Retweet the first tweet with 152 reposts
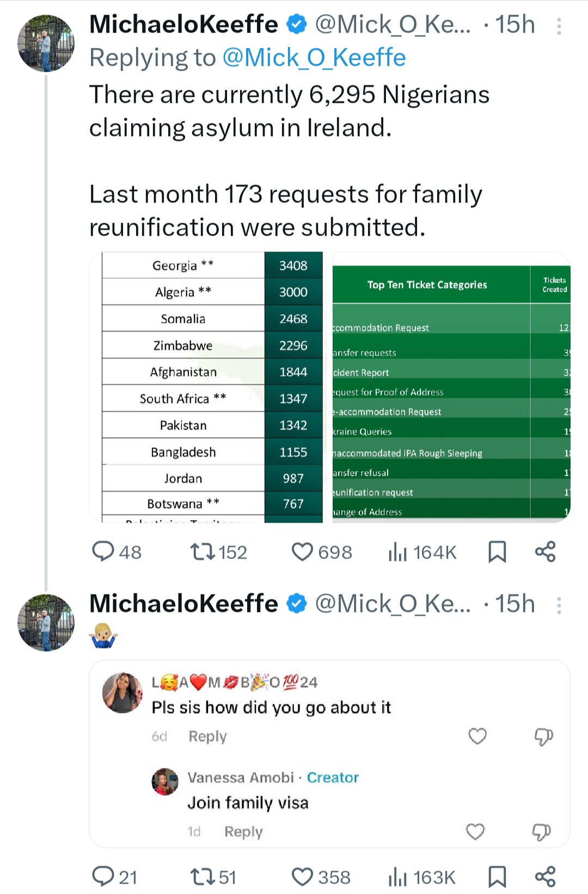The height and width of the screenshot is (894, 588). [x=203, y=552]
